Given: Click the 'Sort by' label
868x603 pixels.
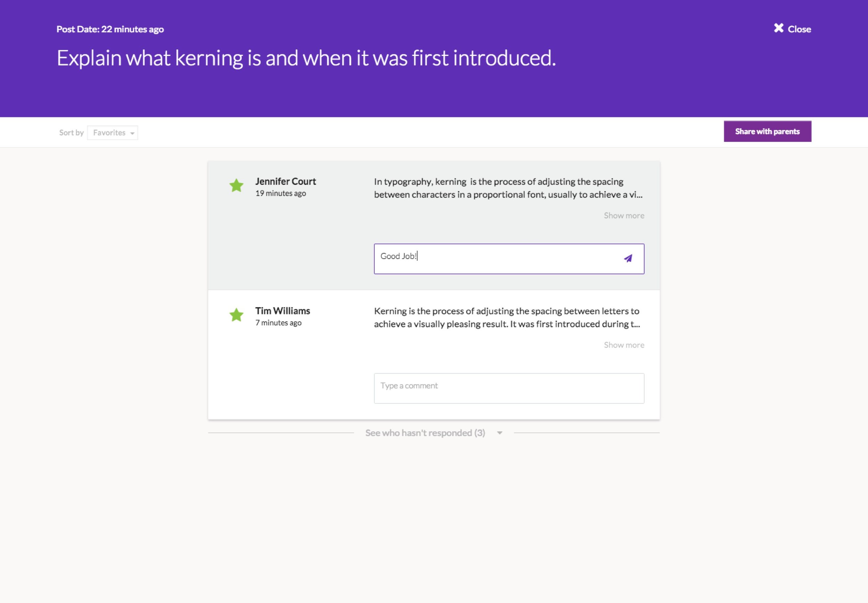Looking at the screenshot, I should pyautogui.click(x=72, y=133).
